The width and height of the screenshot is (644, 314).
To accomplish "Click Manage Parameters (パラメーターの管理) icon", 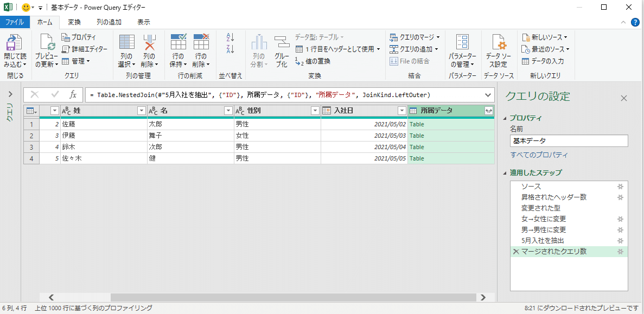I will click(x=462, y=43).
